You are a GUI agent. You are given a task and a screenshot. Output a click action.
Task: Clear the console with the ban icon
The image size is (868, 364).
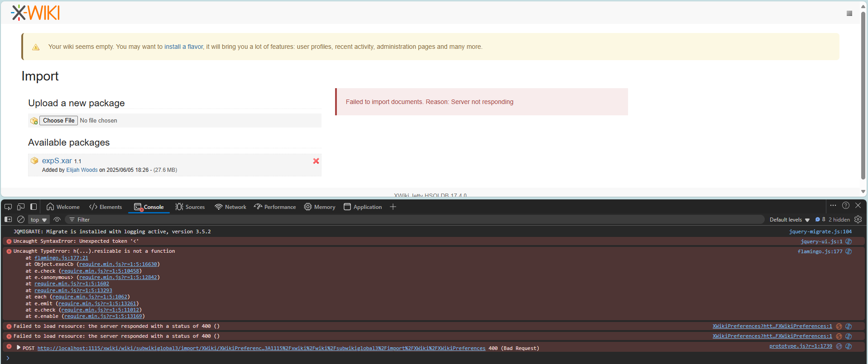(21, 219)
